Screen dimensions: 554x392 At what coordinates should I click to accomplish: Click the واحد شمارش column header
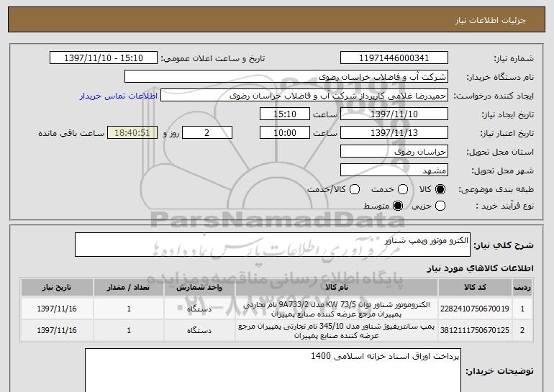(199, 288)
